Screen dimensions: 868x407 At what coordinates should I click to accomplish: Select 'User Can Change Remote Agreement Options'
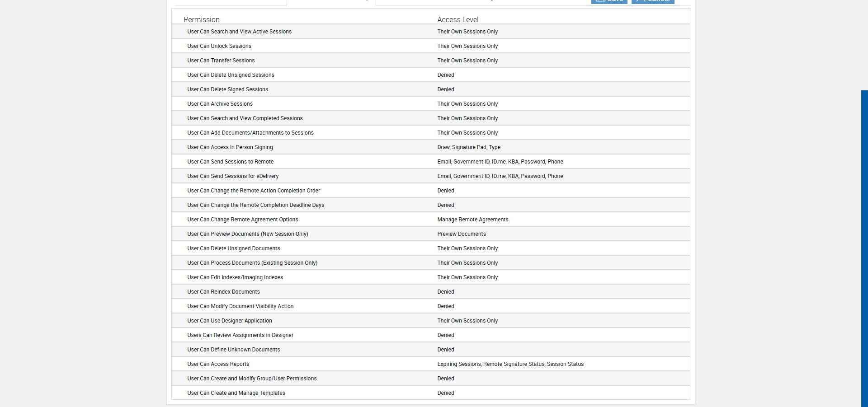click(x=243, y=220)
